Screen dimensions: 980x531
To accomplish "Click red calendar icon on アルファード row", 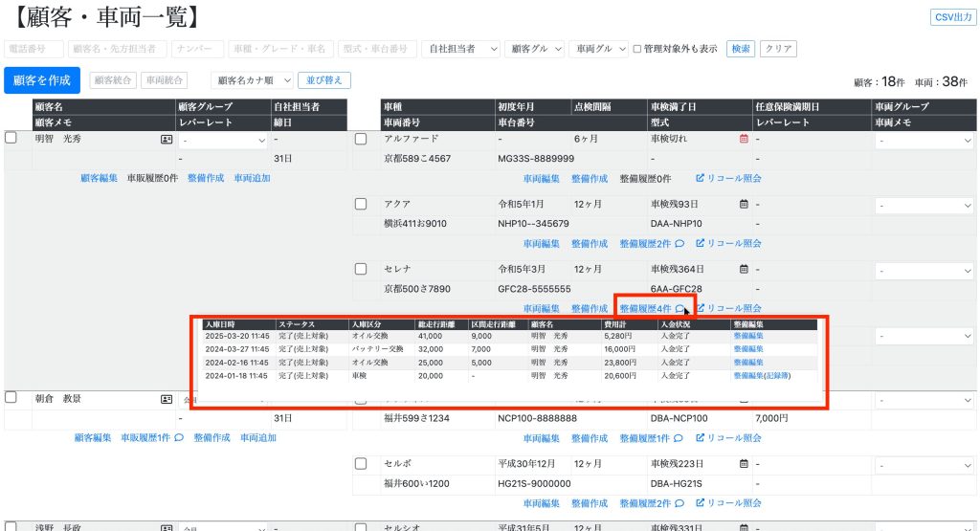I will click(744, 139).
